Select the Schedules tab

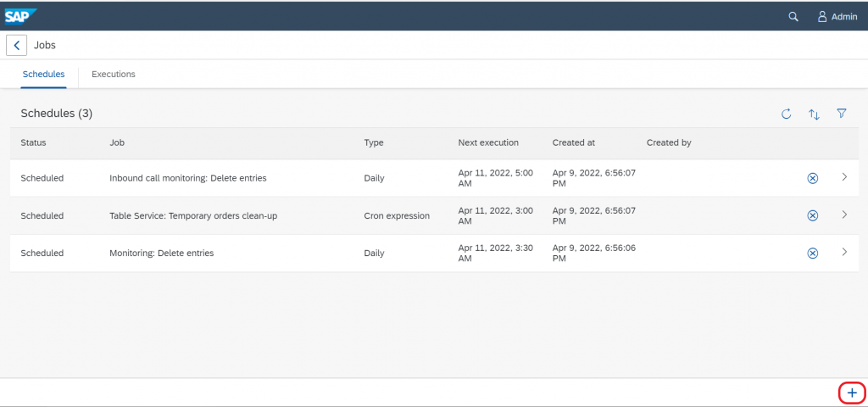pyautogui.click(x=44, y=75)
